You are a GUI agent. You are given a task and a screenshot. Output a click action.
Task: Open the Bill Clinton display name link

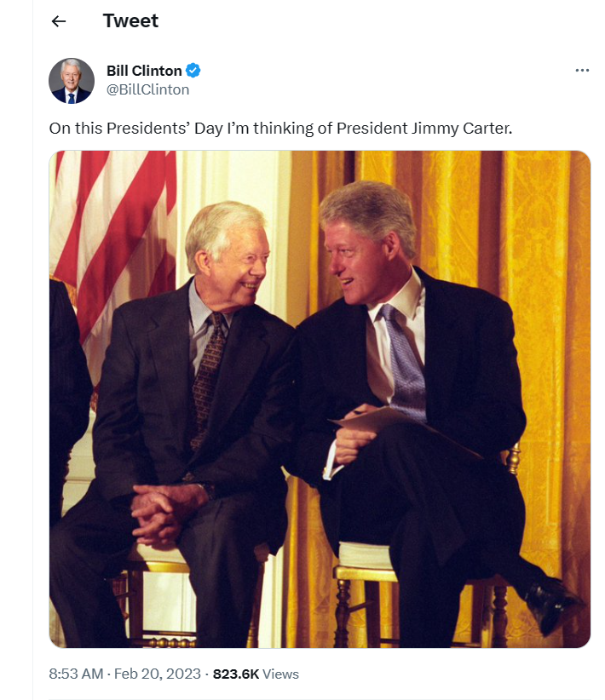(144, 71)
